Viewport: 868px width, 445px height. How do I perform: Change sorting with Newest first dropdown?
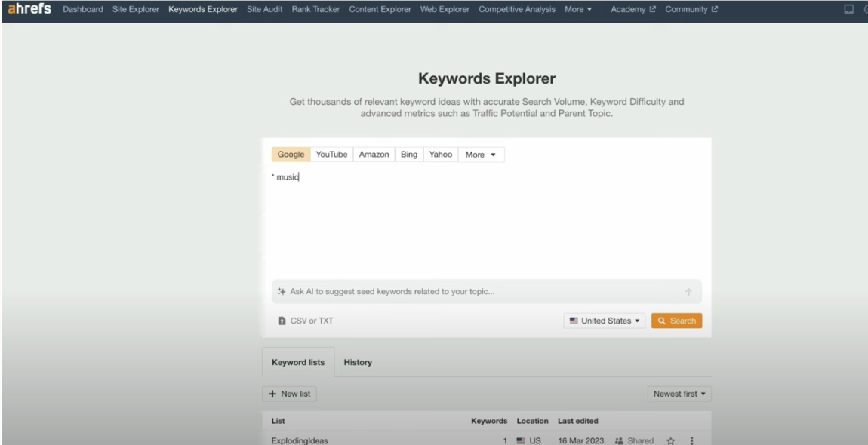pyautogui.click(x=679, y=394)
